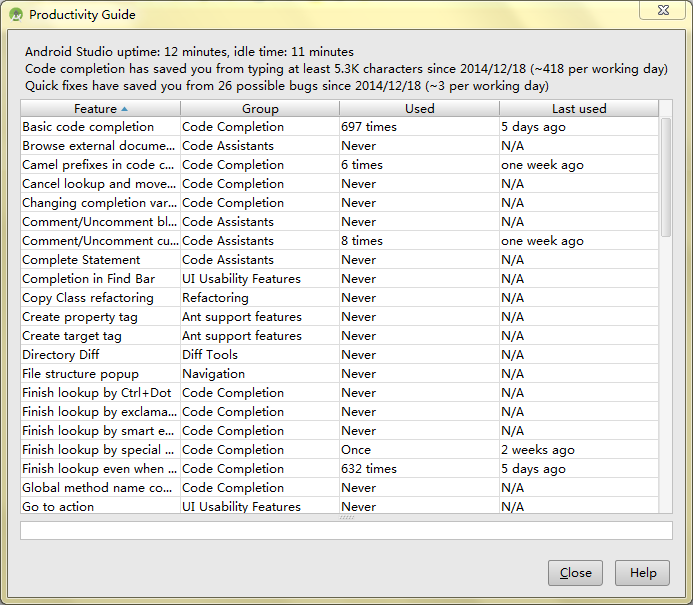Image resolution: width=693 pixels, height=605 pixels.
Task: Click the Close button
Action: 575,573
